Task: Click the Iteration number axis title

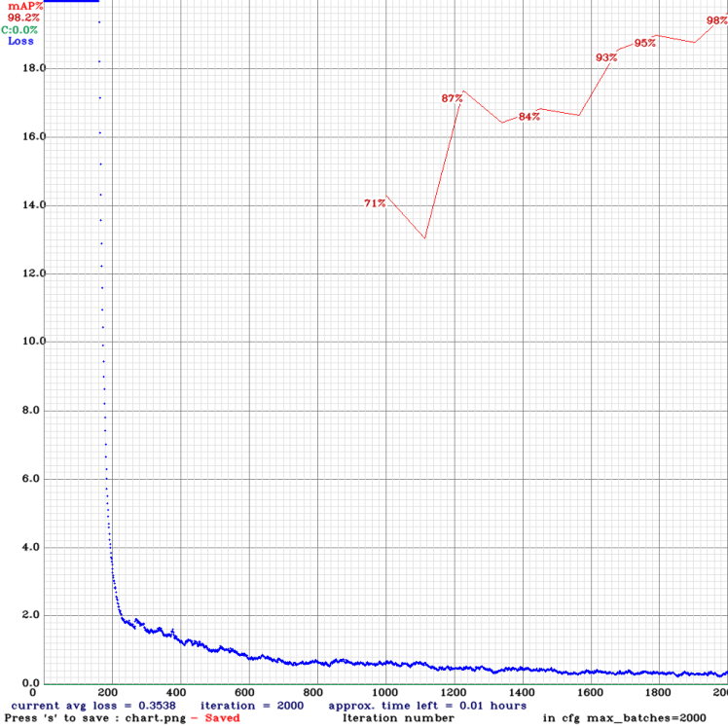Action: click(x=398, y=718)
